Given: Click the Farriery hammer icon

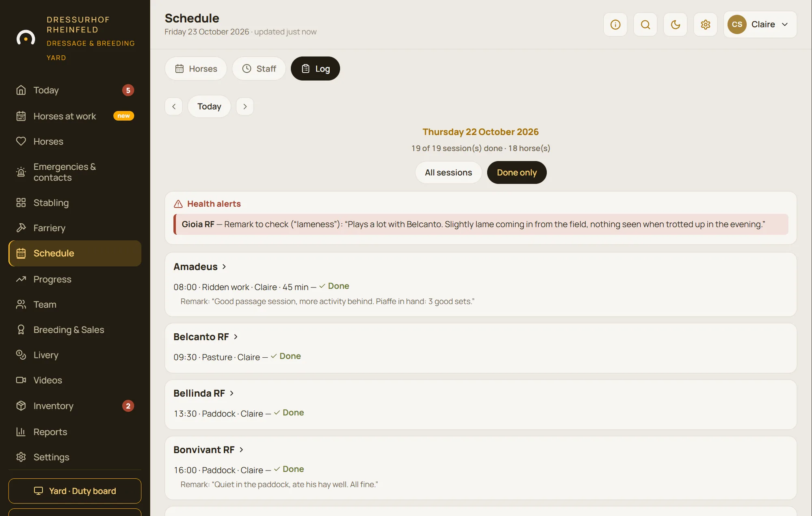Looking at the screenshot, I should (21, 228).
